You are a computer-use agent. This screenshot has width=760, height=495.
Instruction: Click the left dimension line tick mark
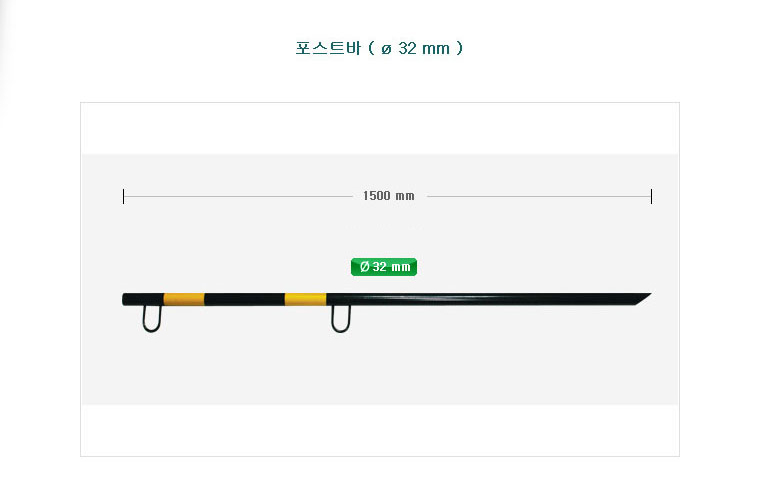[x=124, y=196]
